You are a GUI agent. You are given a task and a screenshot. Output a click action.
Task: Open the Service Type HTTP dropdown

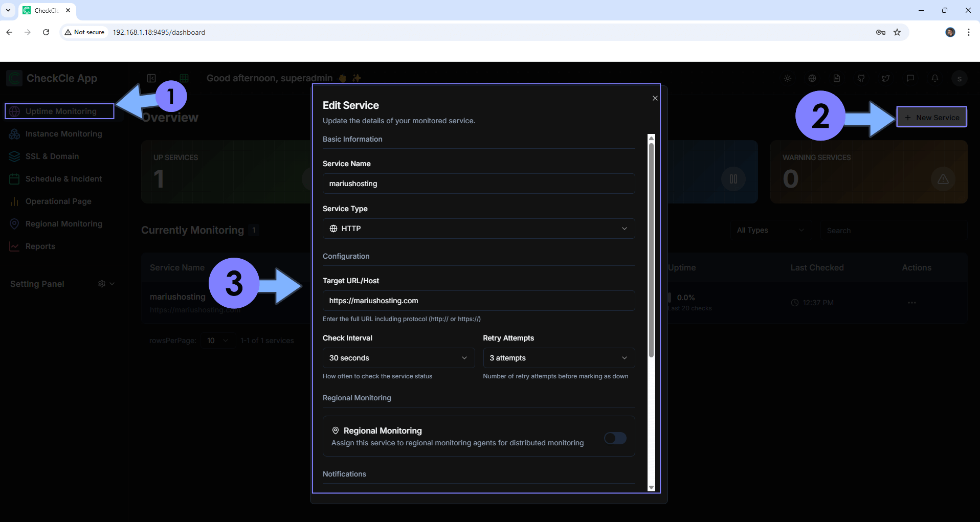click(x=479, y=229)
